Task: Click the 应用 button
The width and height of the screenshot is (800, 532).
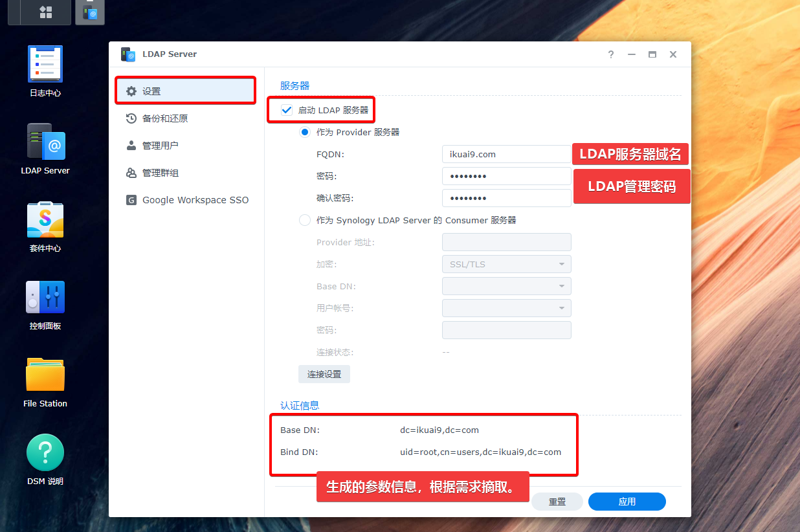Action: (627, 502)
